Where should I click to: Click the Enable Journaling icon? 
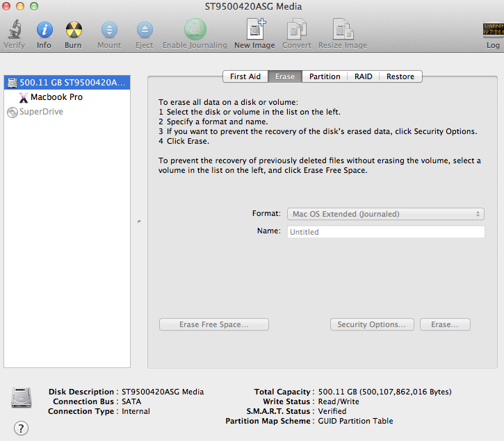[x=195, y=29]
